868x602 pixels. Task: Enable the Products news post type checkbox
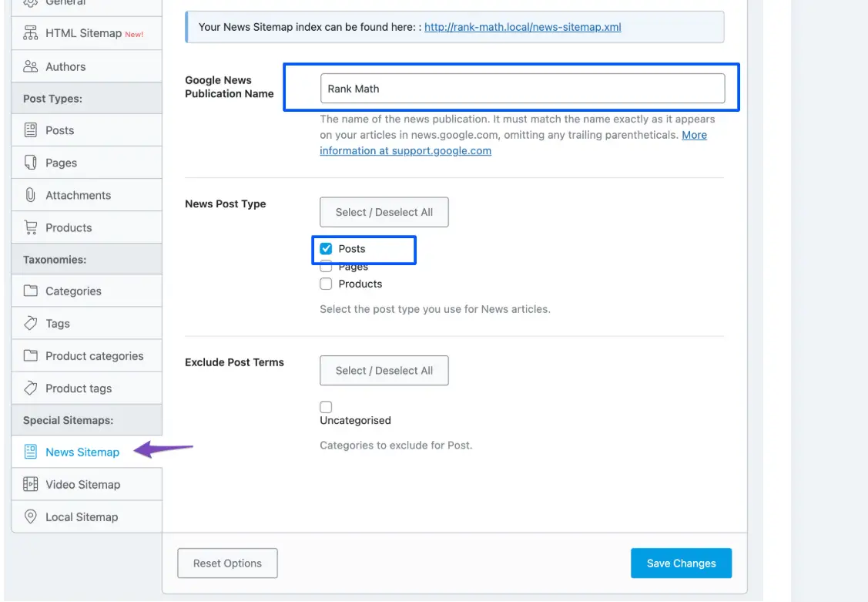coord(326,284)
